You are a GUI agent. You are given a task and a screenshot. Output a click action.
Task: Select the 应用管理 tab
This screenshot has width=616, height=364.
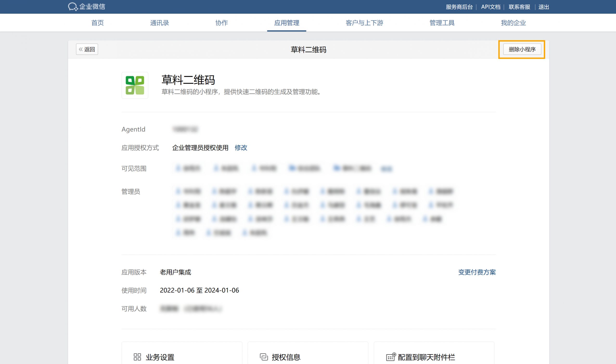pos(286,23)
